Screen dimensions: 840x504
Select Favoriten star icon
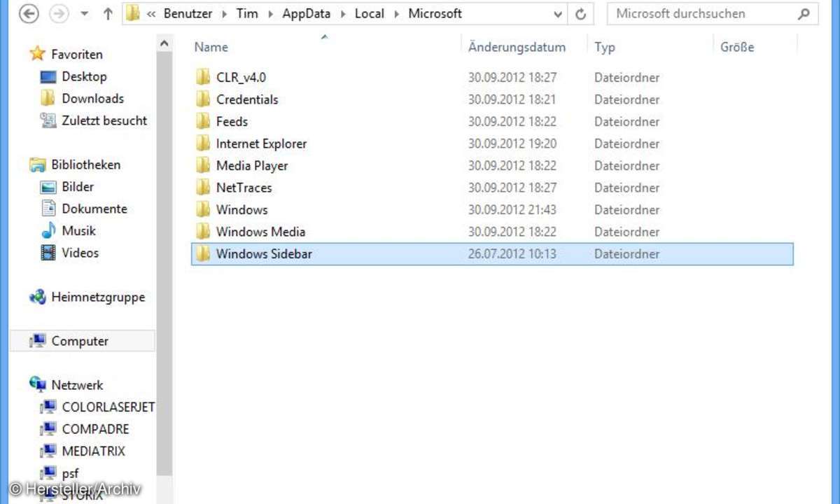click(37, 55)
